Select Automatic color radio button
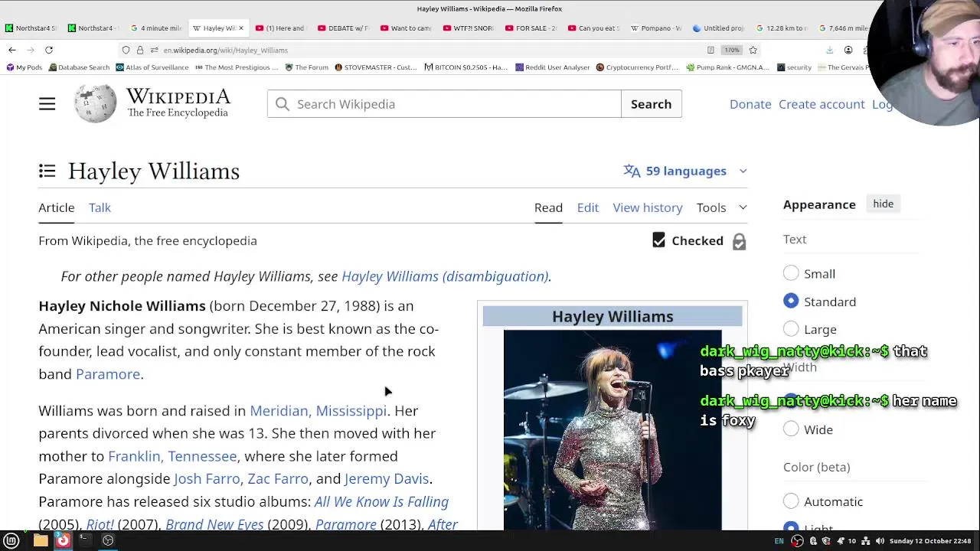 click(791, 501)
